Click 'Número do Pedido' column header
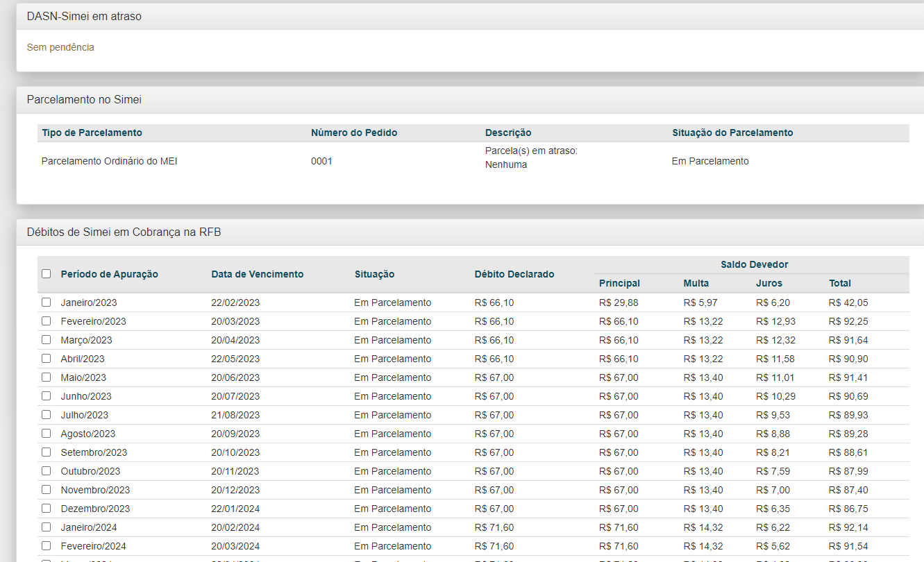Image resolution: width=924 pixels, height=562 pixels. [354, 133]
